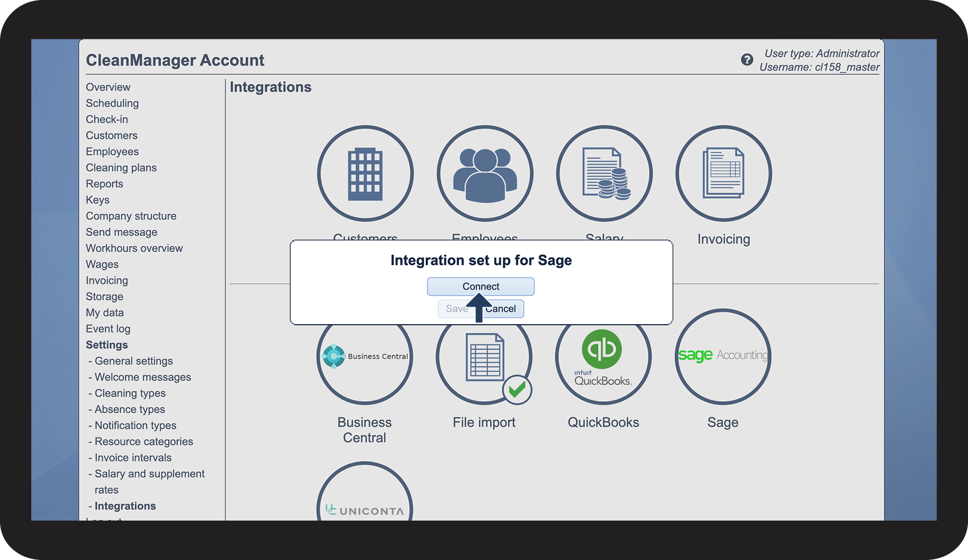Select Storage in the sidebar

coord(105,297)
